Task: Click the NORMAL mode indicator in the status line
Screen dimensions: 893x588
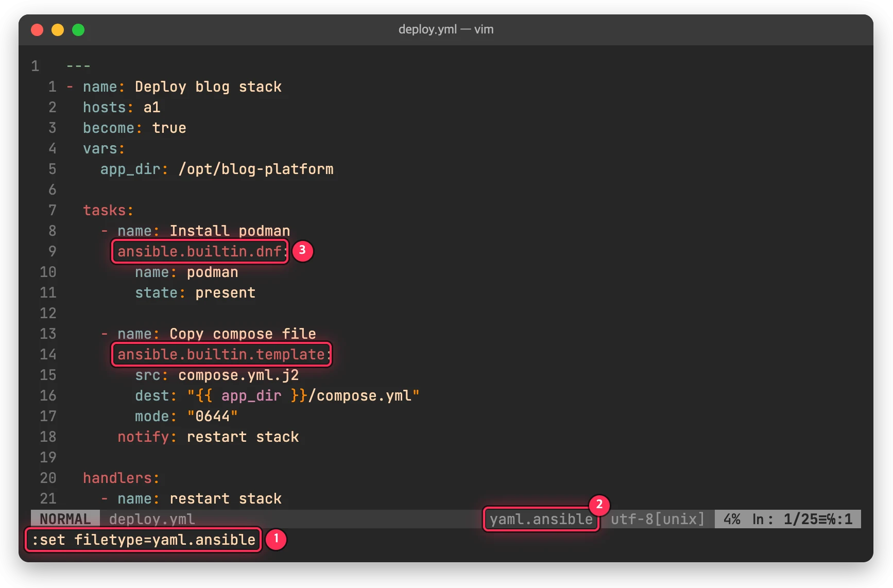Action: tap(65, 519)
